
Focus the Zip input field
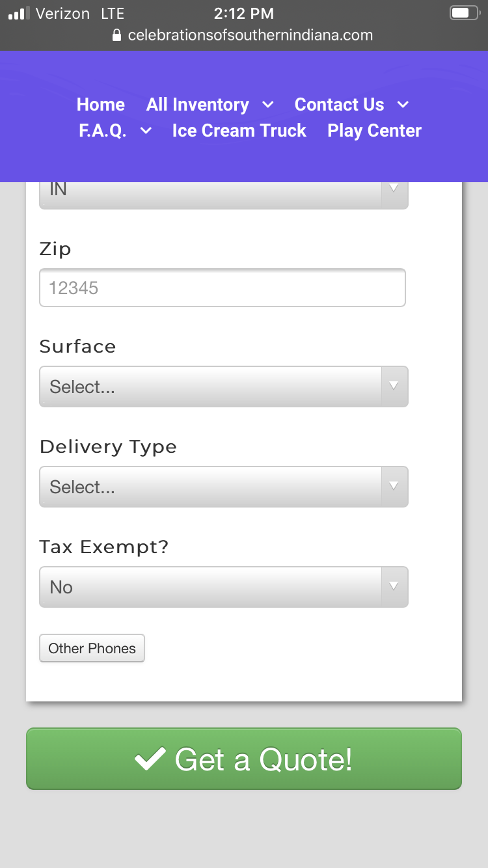pos(223,288)
